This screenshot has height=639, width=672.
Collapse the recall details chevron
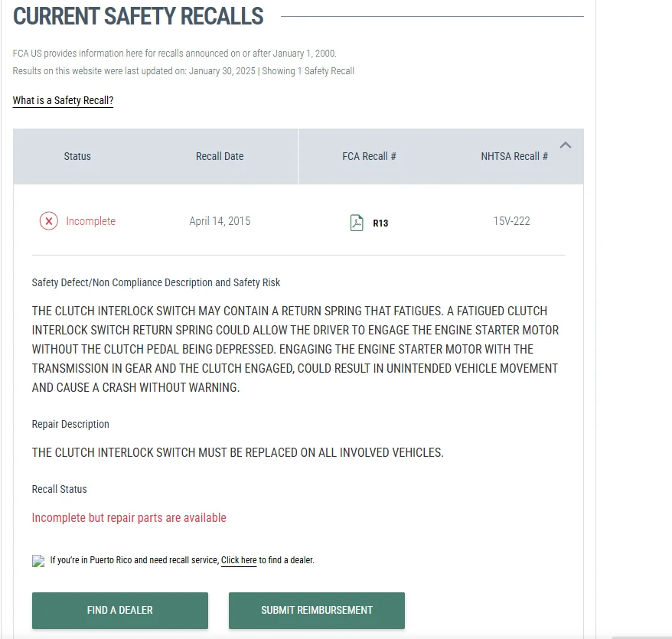point(566,145)
